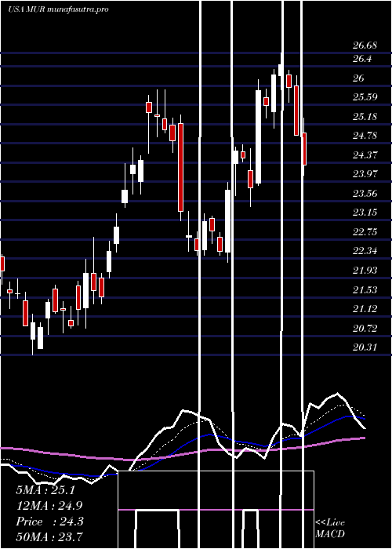Click the 25.59 price axis label

[365, 97]
